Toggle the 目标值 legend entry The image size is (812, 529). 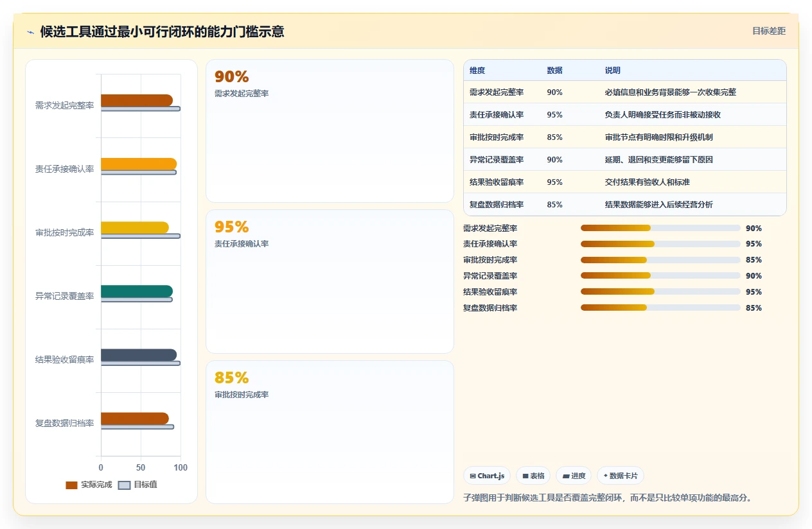tap(137, 485)
